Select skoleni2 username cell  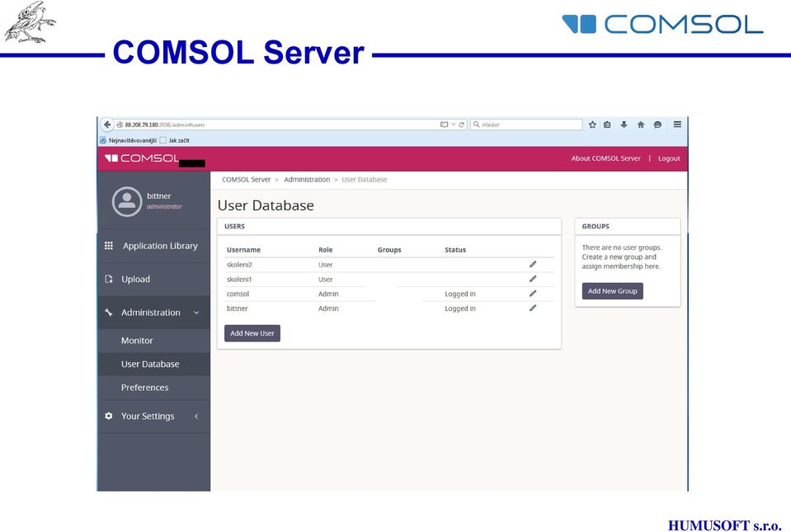tap(239, 265)
